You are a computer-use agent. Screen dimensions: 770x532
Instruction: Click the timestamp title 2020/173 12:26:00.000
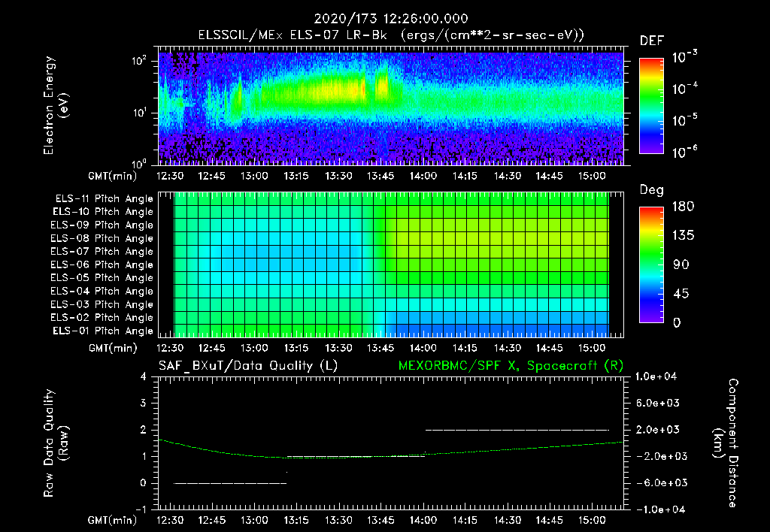(x=391, y=19)
